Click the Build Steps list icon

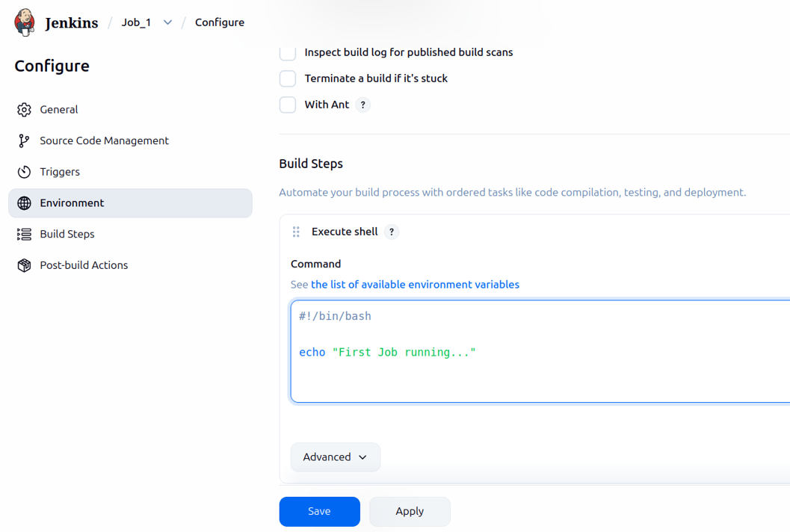click(x=23, y=234)
